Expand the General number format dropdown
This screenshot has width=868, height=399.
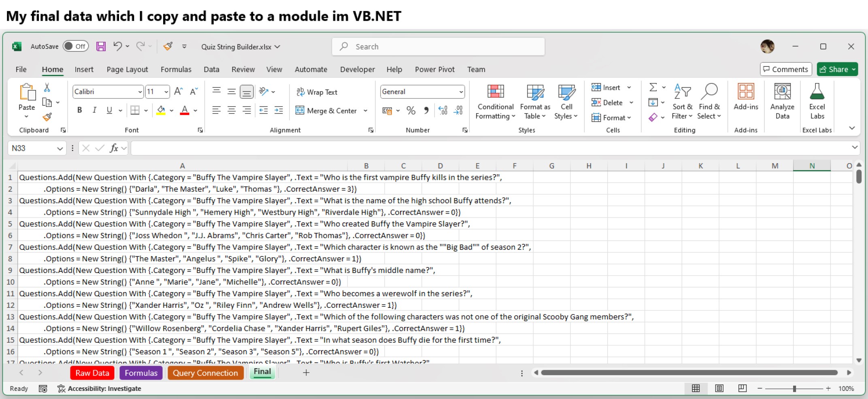pos(461,92)
